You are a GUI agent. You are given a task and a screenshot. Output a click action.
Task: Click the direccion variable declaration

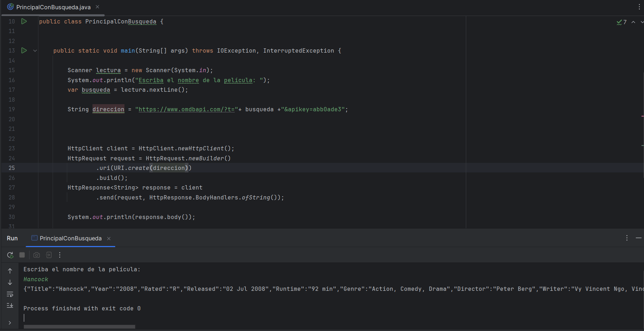108,110
